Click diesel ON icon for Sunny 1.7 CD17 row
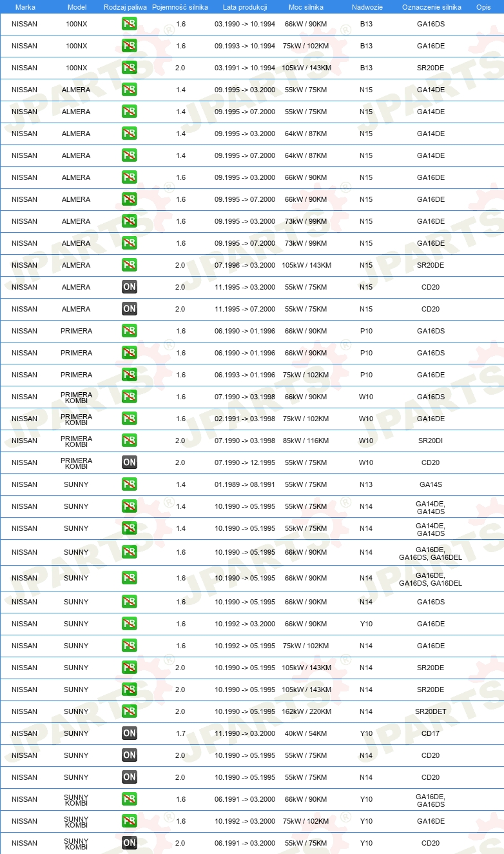504x854 pixels. 130,733
